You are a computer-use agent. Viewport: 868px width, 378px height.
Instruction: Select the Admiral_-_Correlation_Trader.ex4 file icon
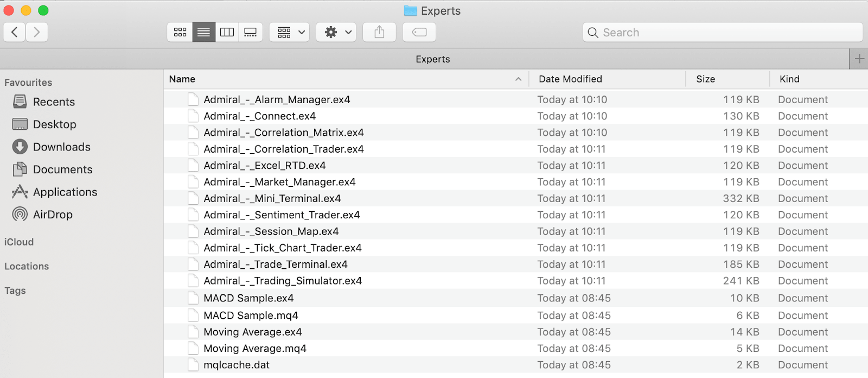193,149
